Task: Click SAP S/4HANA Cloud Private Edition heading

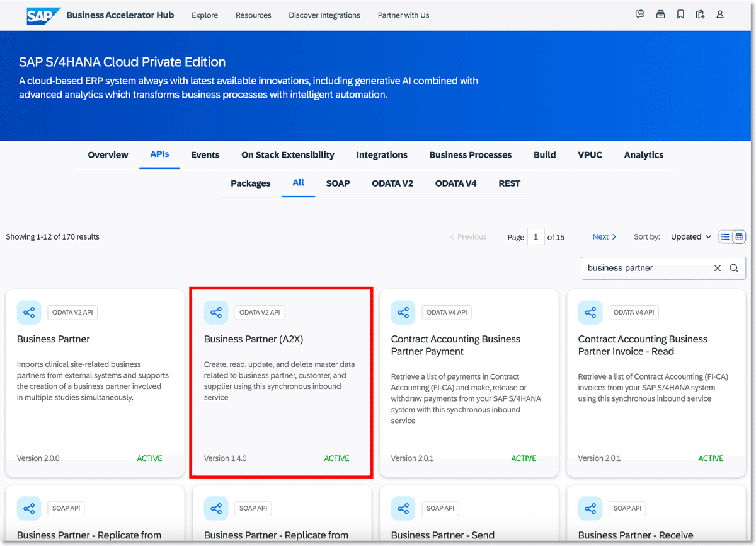Action: (x=122, y=62)
